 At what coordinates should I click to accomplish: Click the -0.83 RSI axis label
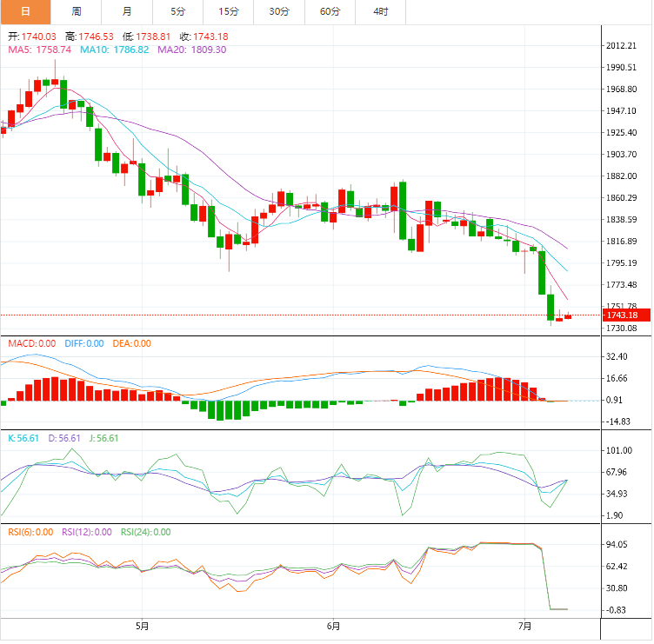coord(615,610)
